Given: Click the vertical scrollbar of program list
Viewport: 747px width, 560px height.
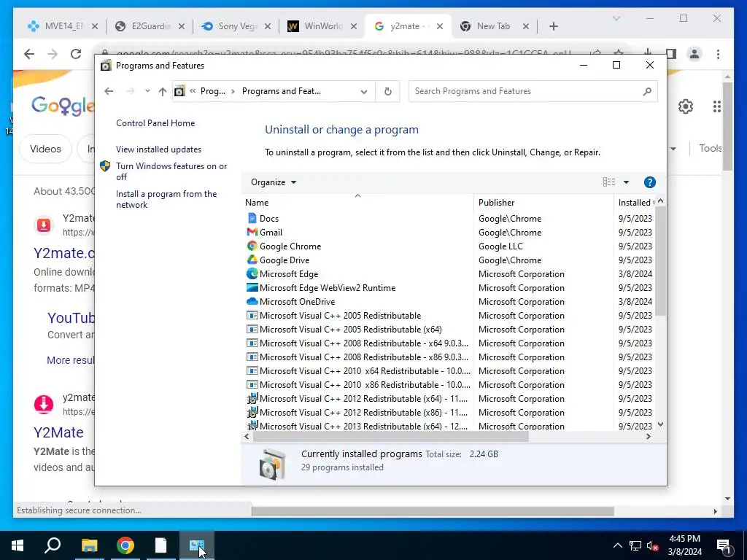Looking at the screenshot, I should (660, 261).
